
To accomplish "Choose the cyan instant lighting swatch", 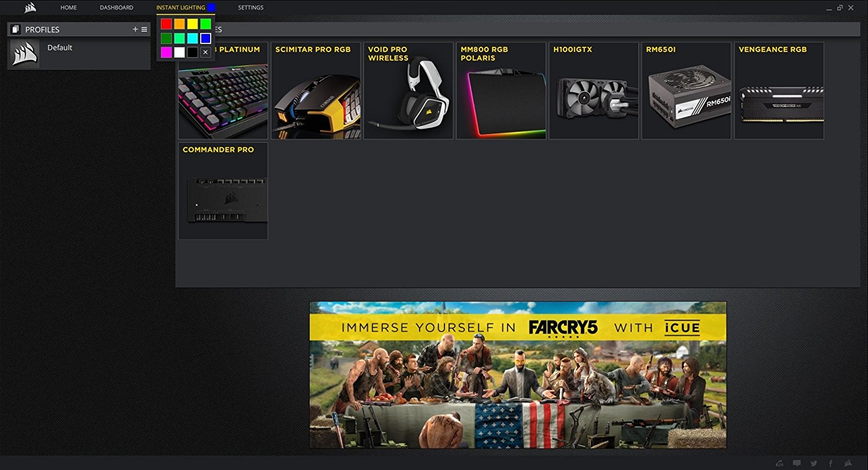I will point(192,38).
